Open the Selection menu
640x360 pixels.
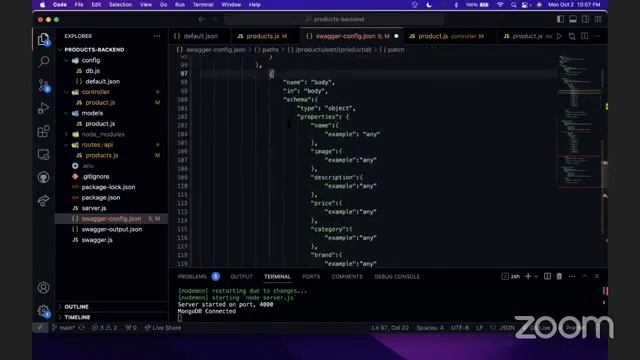point(120,5)
